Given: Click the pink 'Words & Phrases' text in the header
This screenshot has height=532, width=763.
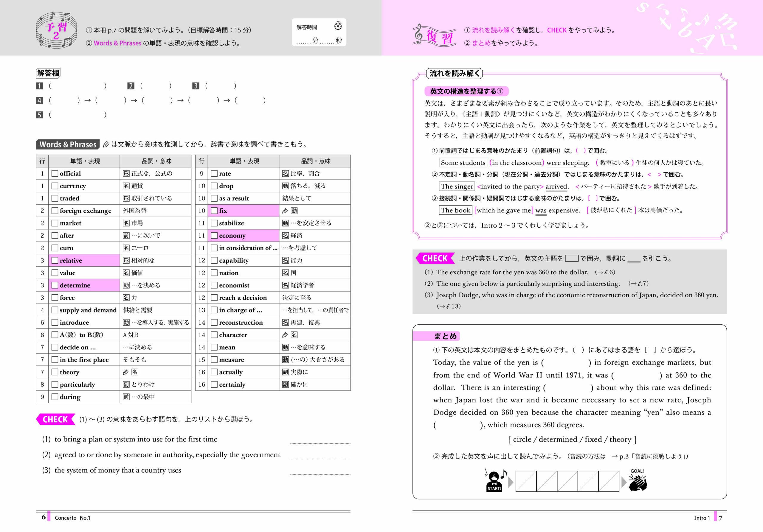Looking at the screenshot, I should tap(117, 43).
